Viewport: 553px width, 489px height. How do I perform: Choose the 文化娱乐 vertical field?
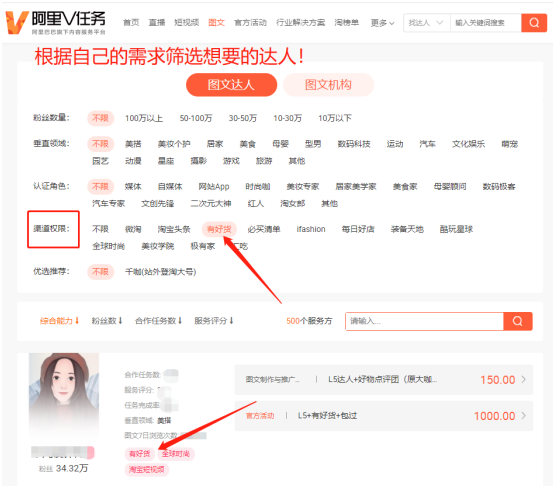coord(469,144)
